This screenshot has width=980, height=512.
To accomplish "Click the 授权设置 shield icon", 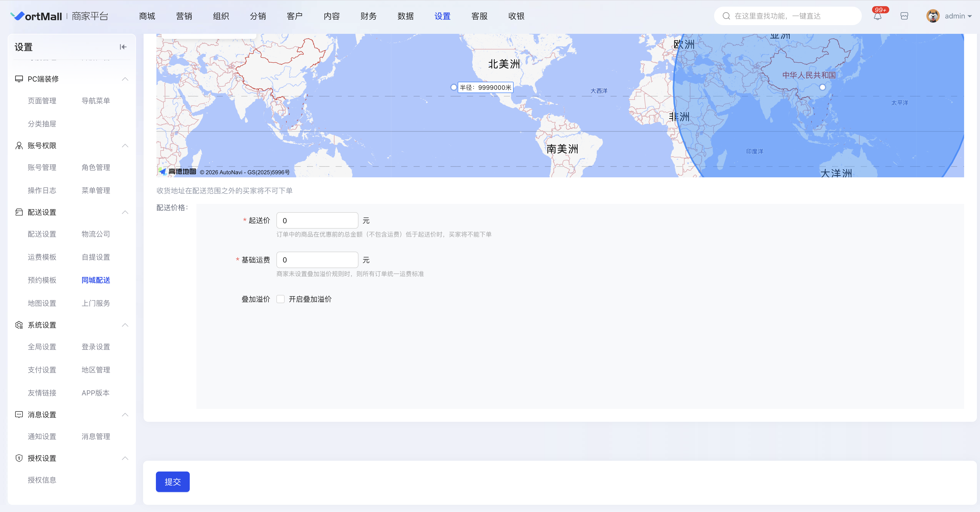I will [19, 458].
